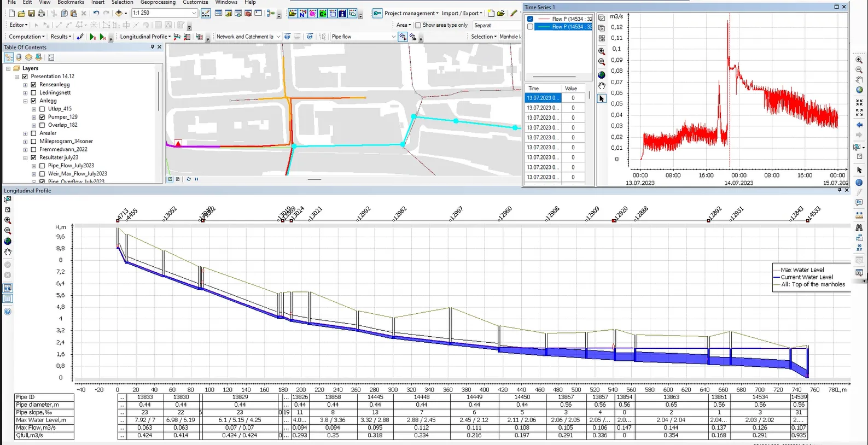Click the globe full-extent icon in Time Series

tap(602, 75)
